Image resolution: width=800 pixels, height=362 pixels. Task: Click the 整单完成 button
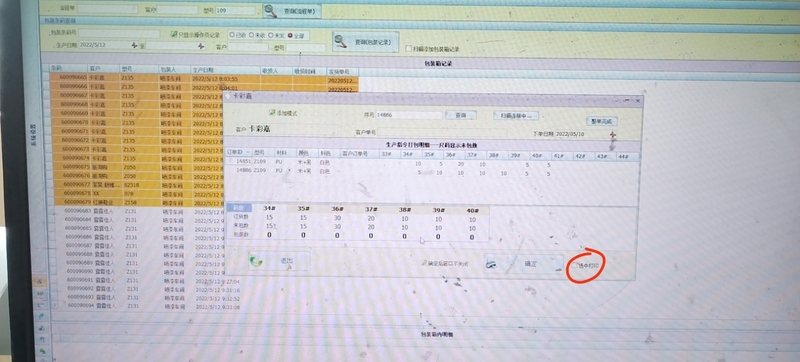(x=602, y=121)
